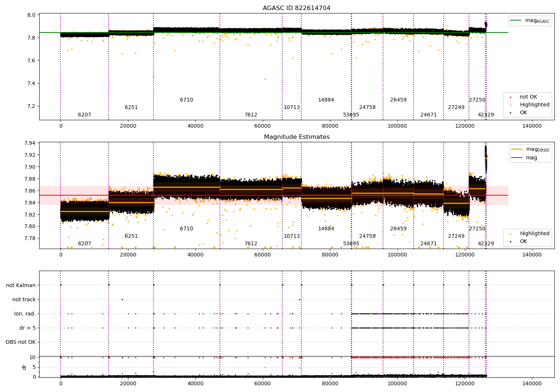Select the orange mag OBSID legend entry

(x=530, y=149)
